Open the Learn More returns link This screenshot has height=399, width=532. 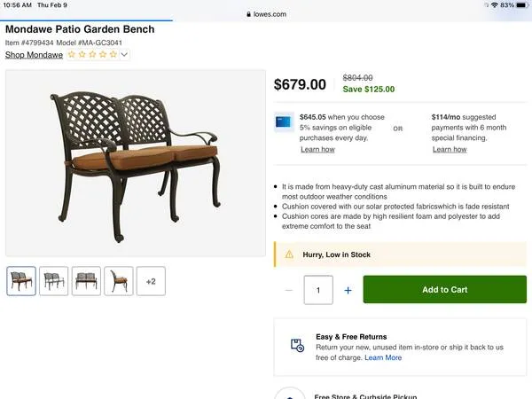point(383,357)
